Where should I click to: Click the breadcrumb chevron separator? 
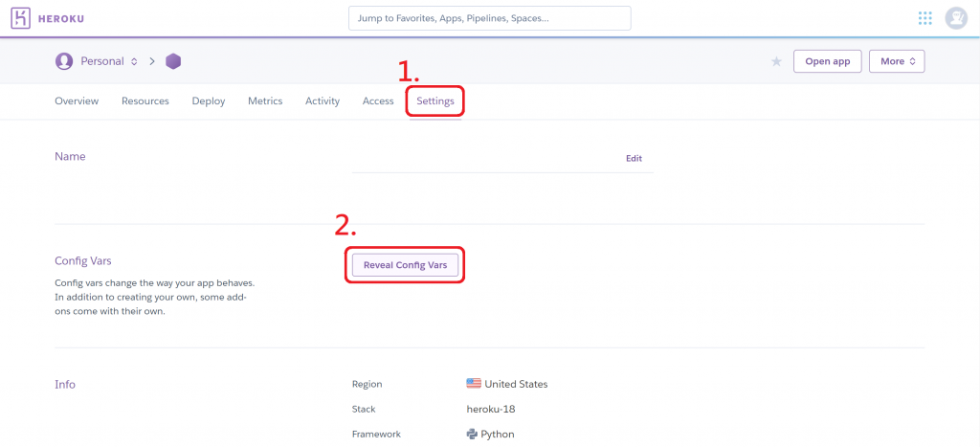click(x=152, y=61)
